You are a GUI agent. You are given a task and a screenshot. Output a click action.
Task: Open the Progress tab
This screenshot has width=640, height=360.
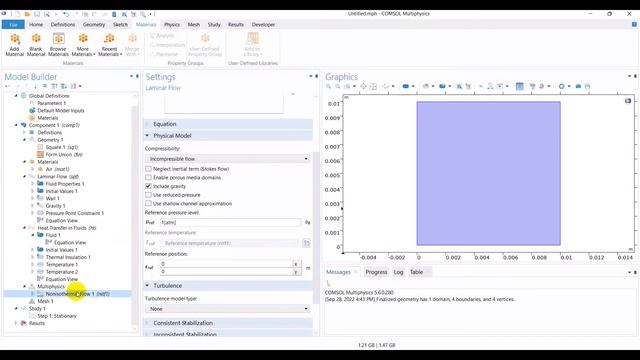coord(376,272)
